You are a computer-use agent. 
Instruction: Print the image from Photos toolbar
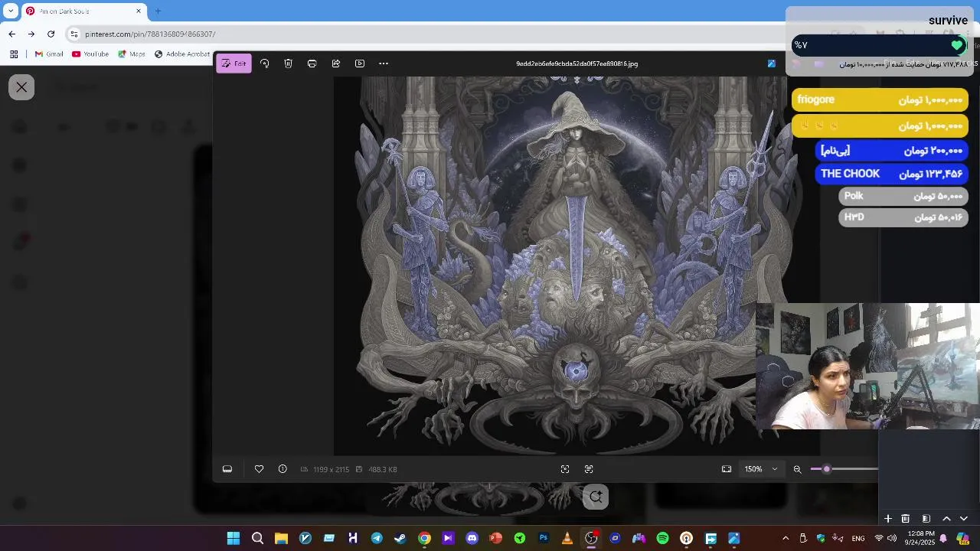point(312,64)
